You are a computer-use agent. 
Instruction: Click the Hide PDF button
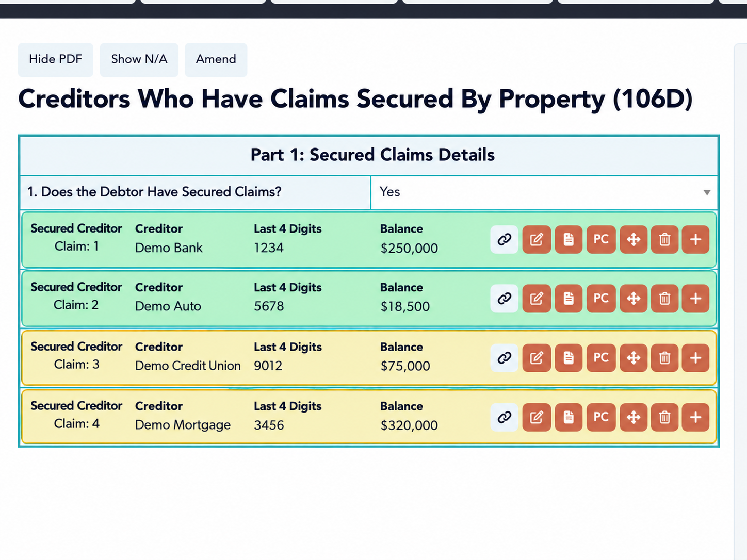pos(56,60)
